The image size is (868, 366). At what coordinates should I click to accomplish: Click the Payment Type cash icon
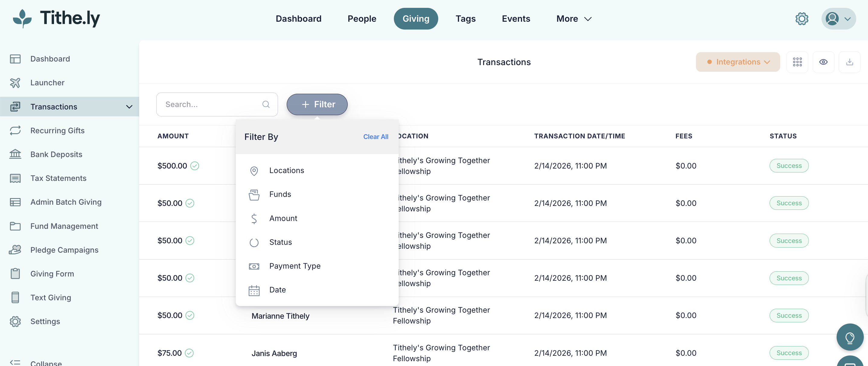point(254,266)
